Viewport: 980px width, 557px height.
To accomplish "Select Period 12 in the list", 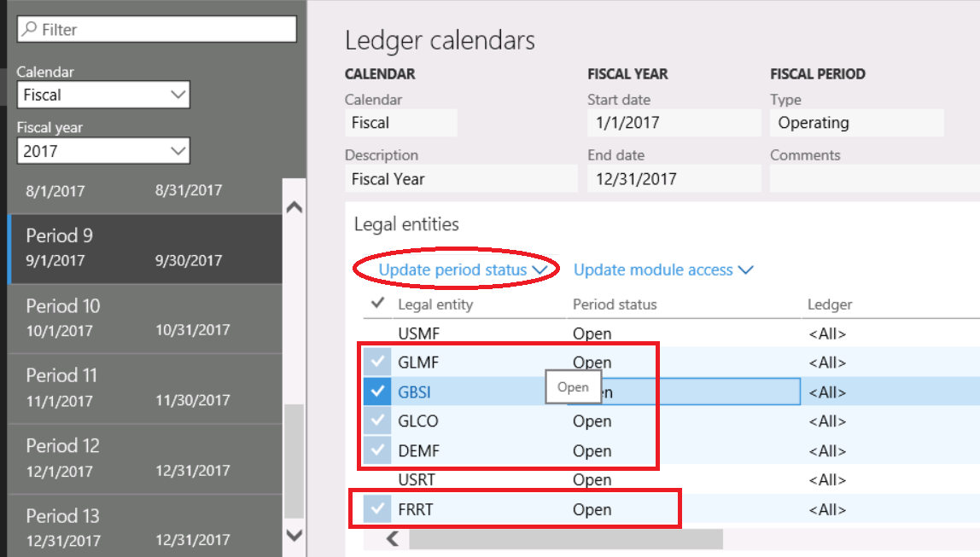I will (145, 457).
